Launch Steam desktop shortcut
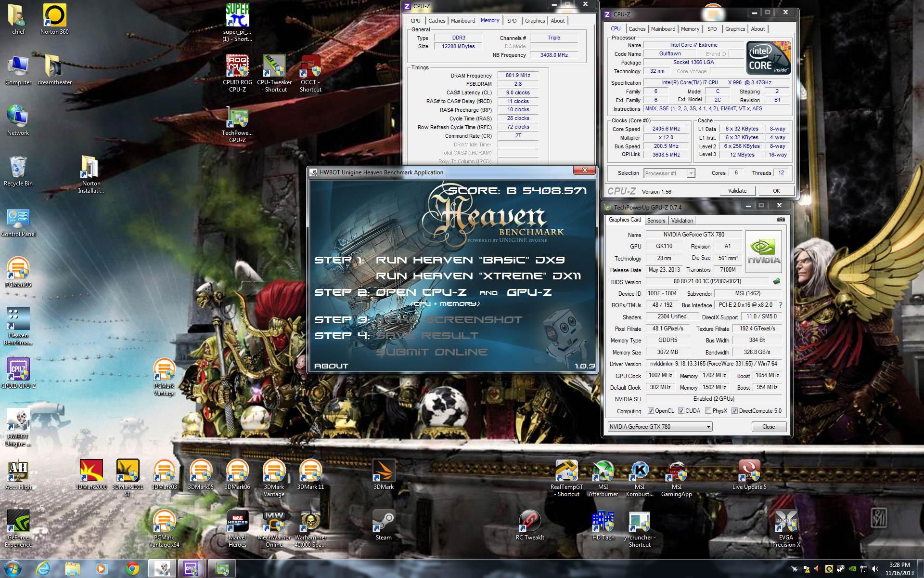 coord(384,525)
